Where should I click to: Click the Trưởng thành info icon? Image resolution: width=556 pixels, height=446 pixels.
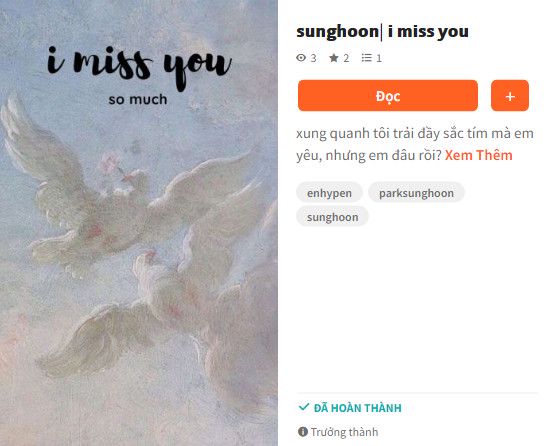point(303,432)
